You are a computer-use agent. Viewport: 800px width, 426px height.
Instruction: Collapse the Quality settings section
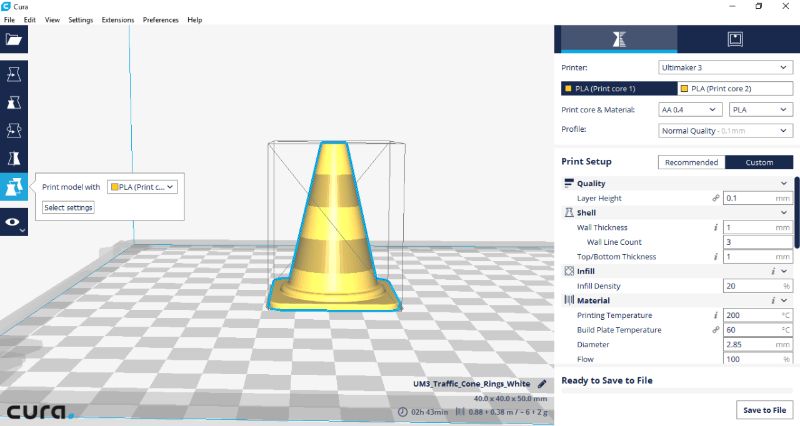784,183
